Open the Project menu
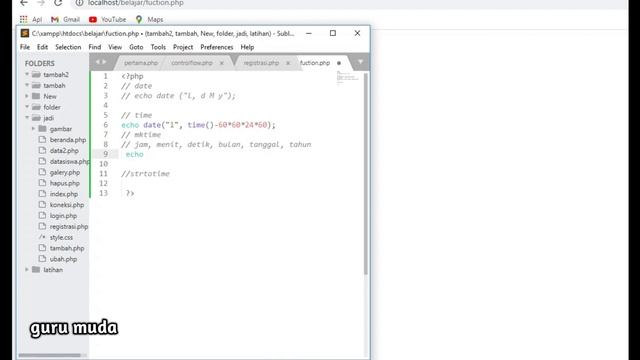Image resolution: width=640 pixels, height=360 pixels. tap(183, 47)
